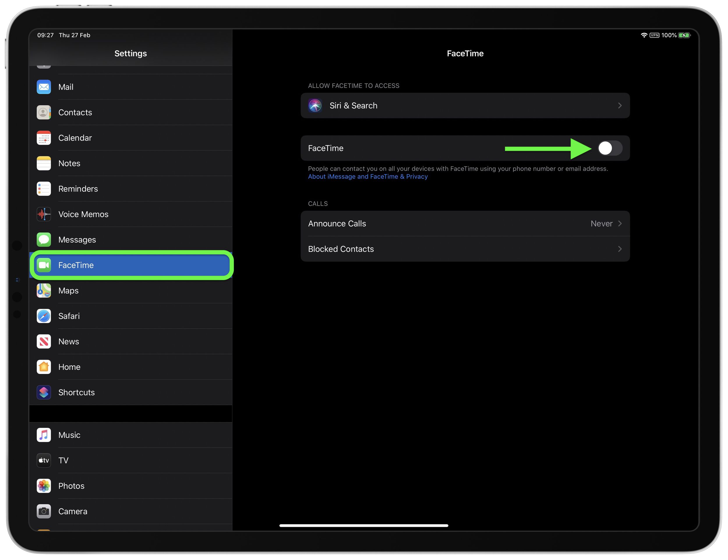Tap the Siri orb icon
The width and height of the screenshot is (728, 560).
point(315,106)
